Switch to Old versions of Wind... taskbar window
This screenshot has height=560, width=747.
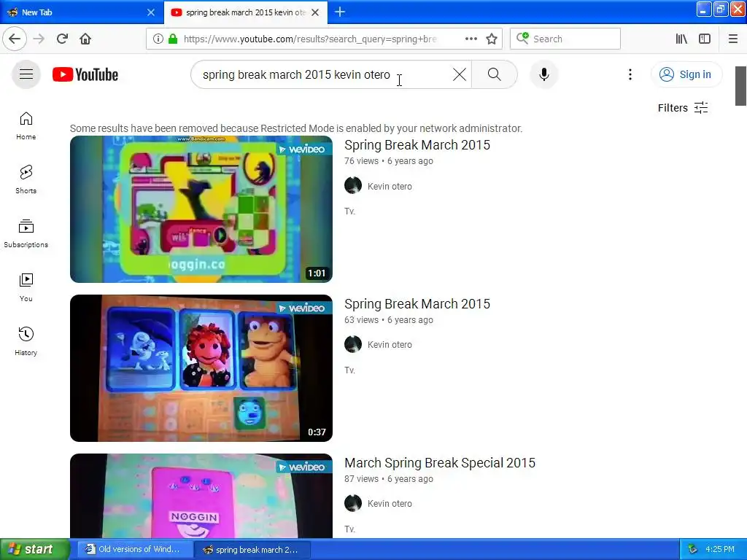click(x=135, y=549)
